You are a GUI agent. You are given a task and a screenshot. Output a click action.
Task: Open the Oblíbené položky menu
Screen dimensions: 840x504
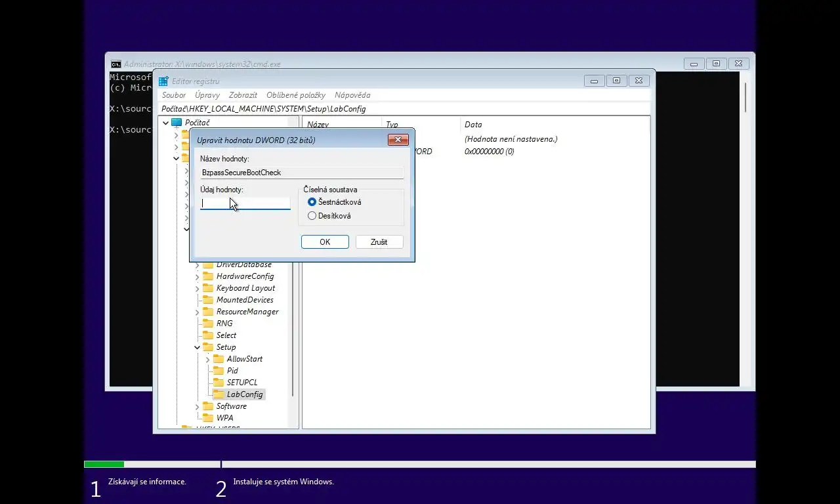[296, 95]
